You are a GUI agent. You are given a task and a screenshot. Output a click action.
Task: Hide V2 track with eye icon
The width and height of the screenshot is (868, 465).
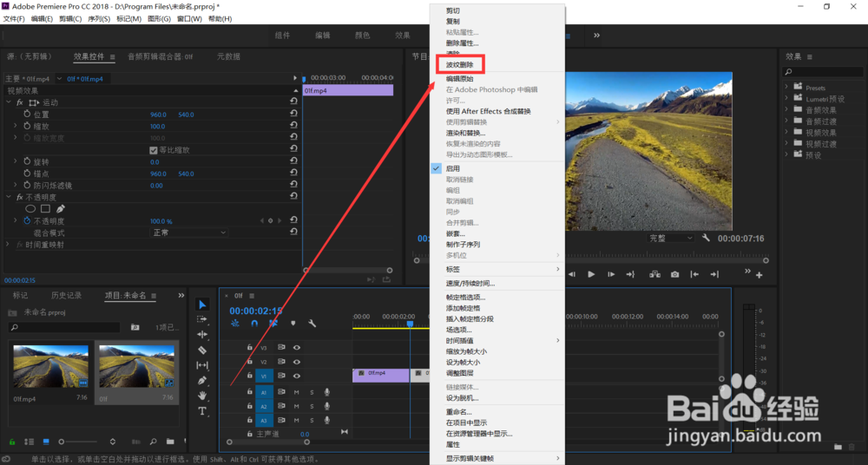[297, 362]
